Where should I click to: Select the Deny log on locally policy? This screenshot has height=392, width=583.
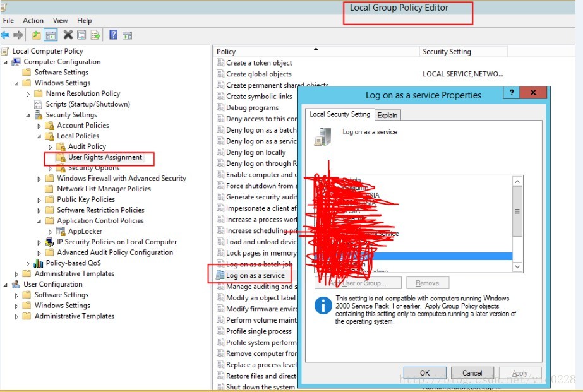[256, 152]
